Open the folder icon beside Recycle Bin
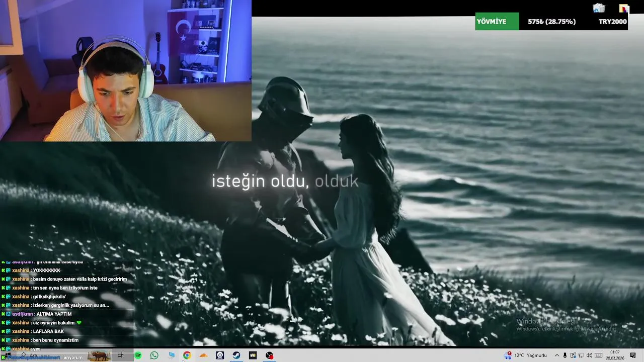Image resolution: width=644 pixels, height=362 pixels. coord(624,8)
